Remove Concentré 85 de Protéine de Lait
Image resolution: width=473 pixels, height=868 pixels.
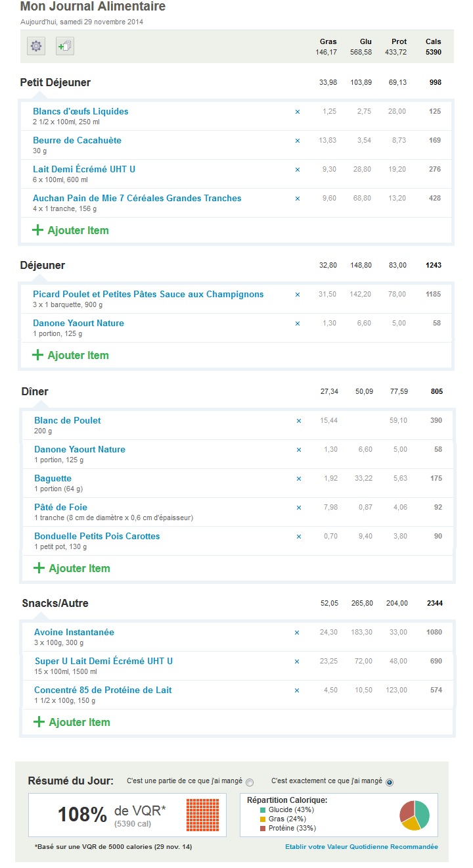(x=297, y=690)
